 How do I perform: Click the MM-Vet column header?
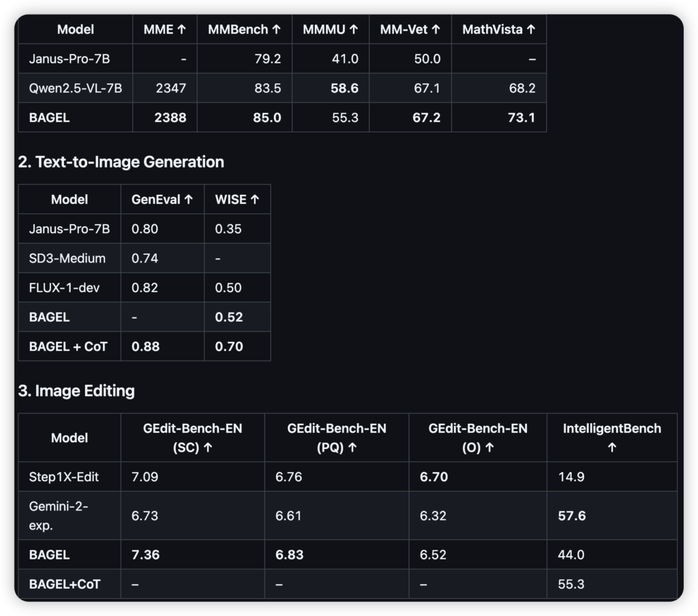pos(410,29)
